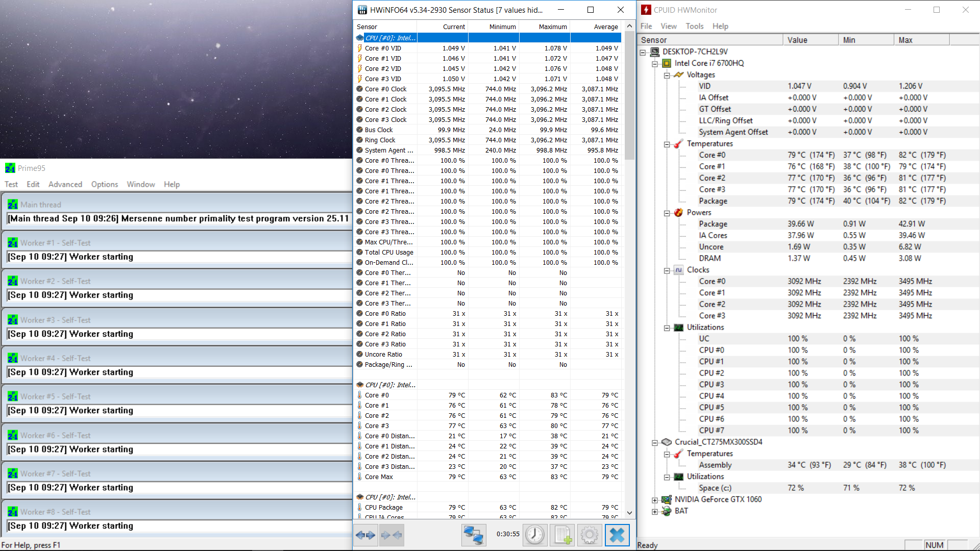Collapse Crucial_CT275MX300SSD4 tree toggle
This screenshot has height=551, width=980.
coord(654,443)
